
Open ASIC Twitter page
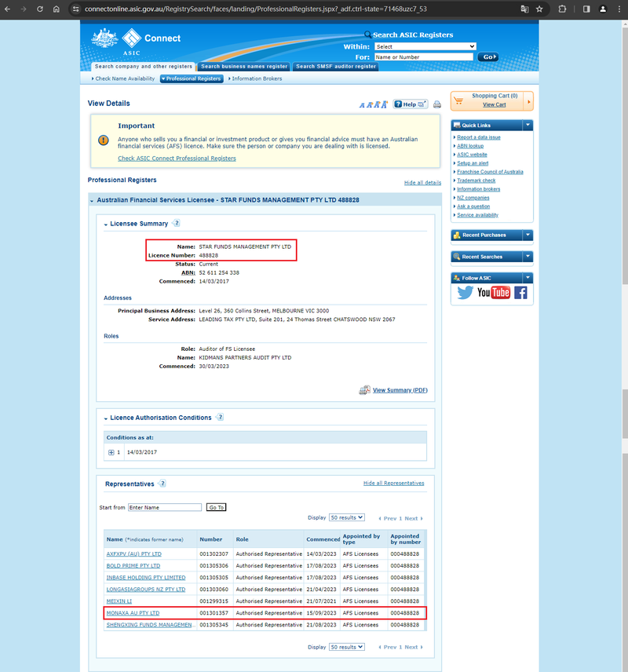coord(465,293)
